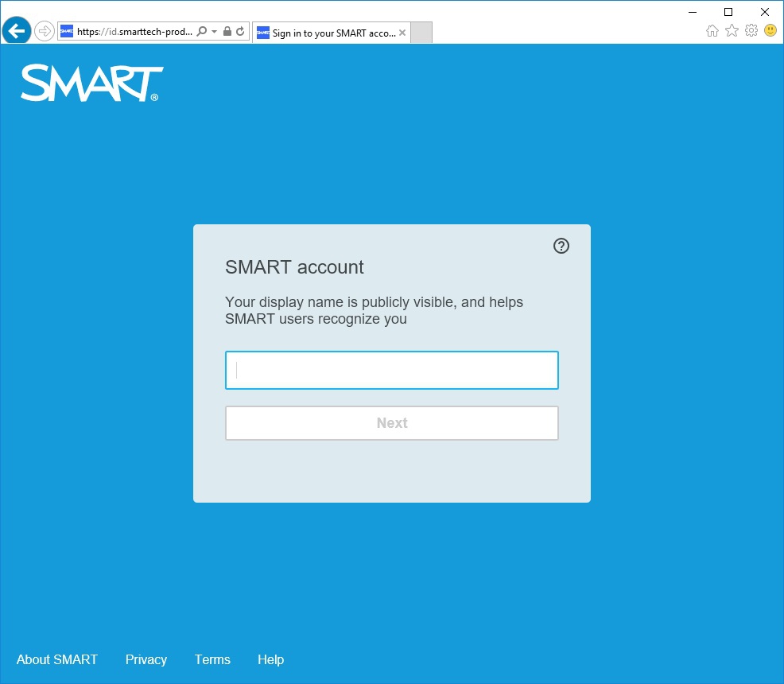Click the browser Forward arrow button
The width and height of the screenshot is (784, 684).
(45, 32)
